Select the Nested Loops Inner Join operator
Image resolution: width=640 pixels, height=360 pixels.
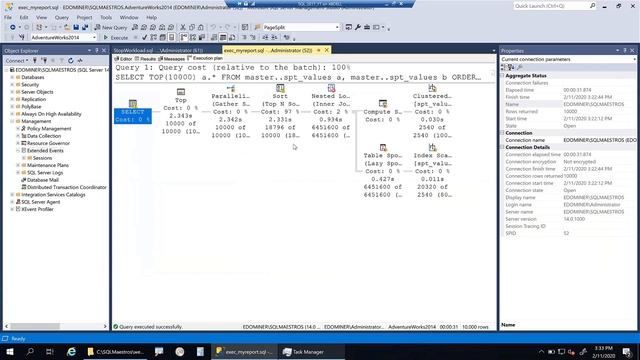coord(331,111)
